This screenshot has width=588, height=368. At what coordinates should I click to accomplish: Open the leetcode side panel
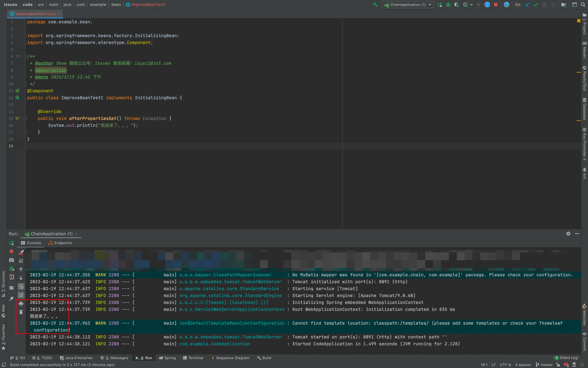584,314
